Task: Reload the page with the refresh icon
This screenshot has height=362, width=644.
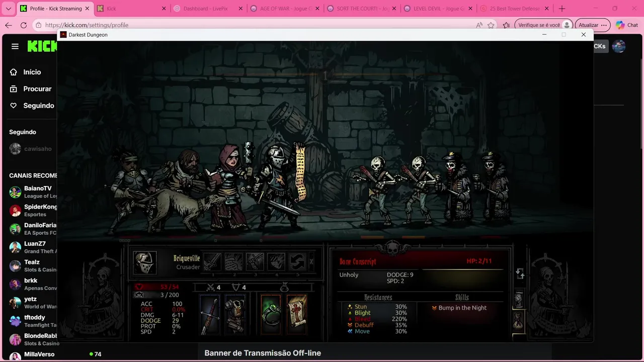Action: [x=24, y=25]
